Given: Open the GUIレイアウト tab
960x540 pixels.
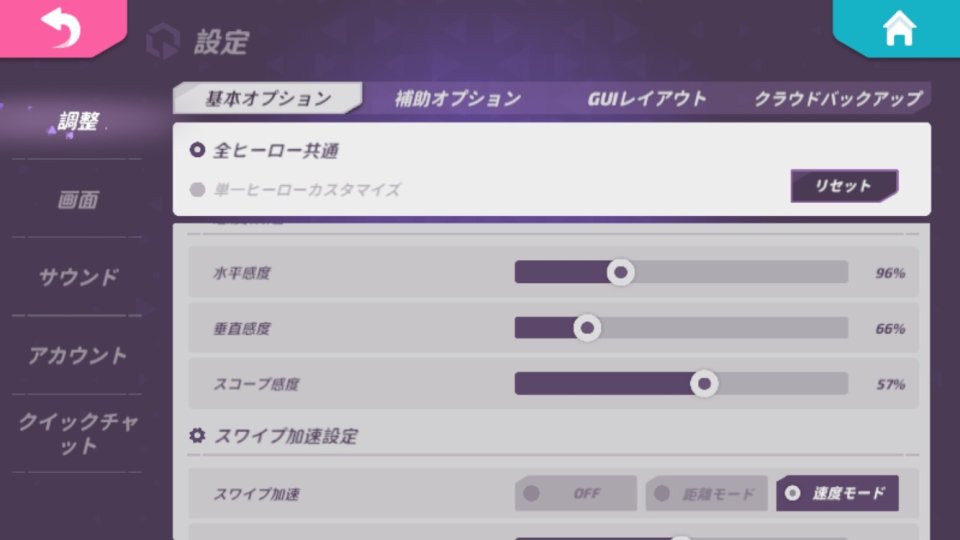Looking at the screenshot, I should tap(647, 99).
